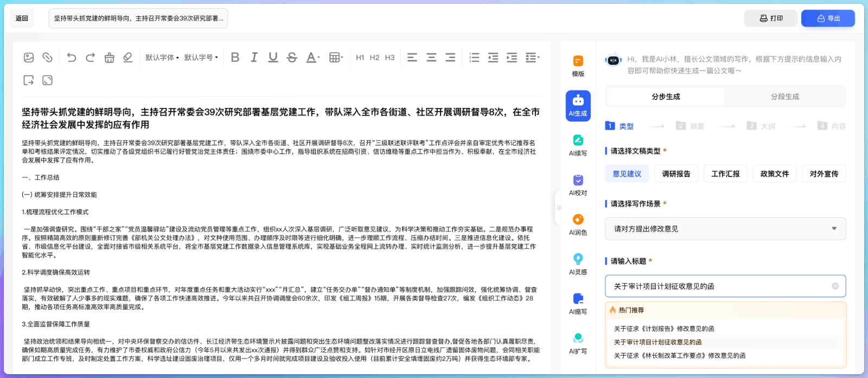This screenshot has height=378, width=868.
Task: Open the 模版 templates panel
Action: [578, 66]
